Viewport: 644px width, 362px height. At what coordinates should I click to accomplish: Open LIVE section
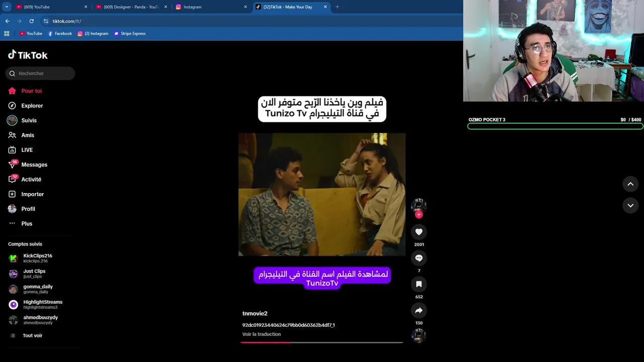pyautogui.click(x=20, y=150)
